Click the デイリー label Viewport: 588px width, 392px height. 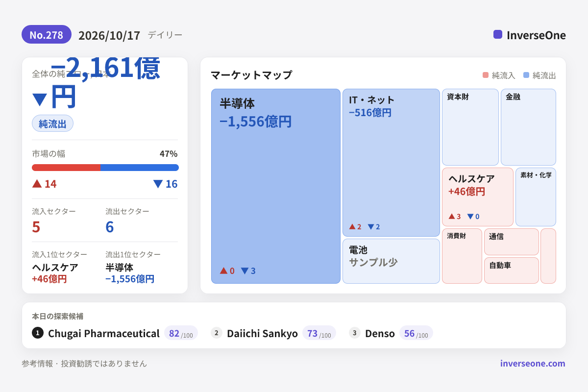(x=165, y=35)
